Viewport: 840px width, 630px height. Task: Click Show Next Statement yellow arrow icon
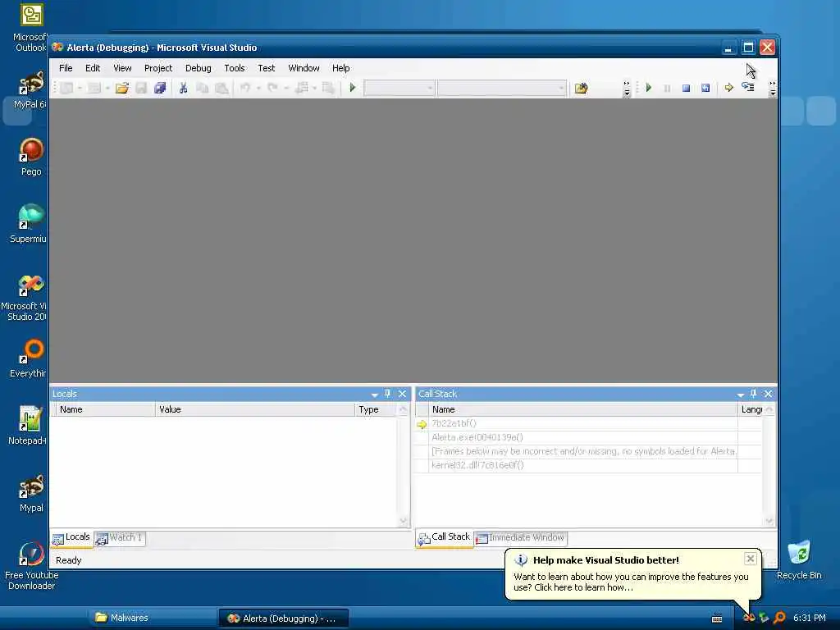(x=729, y=88)
